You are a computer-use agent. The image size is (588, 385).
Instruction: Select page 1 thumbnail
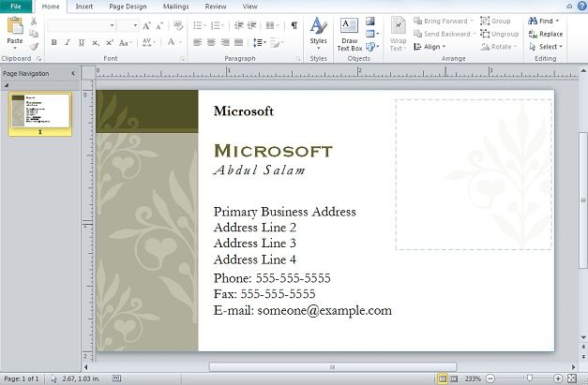click(x=40, y=114)
